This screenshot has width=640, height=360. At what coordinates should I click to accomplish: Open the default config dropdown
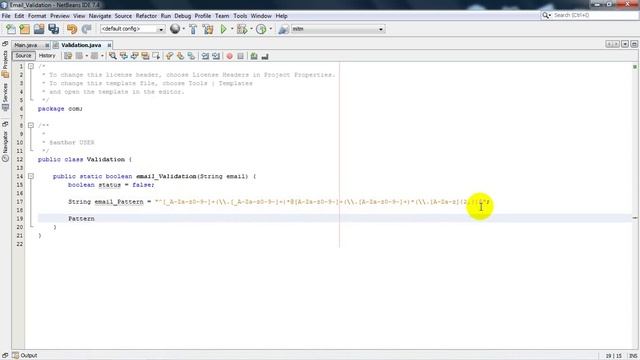click(161, 29)
